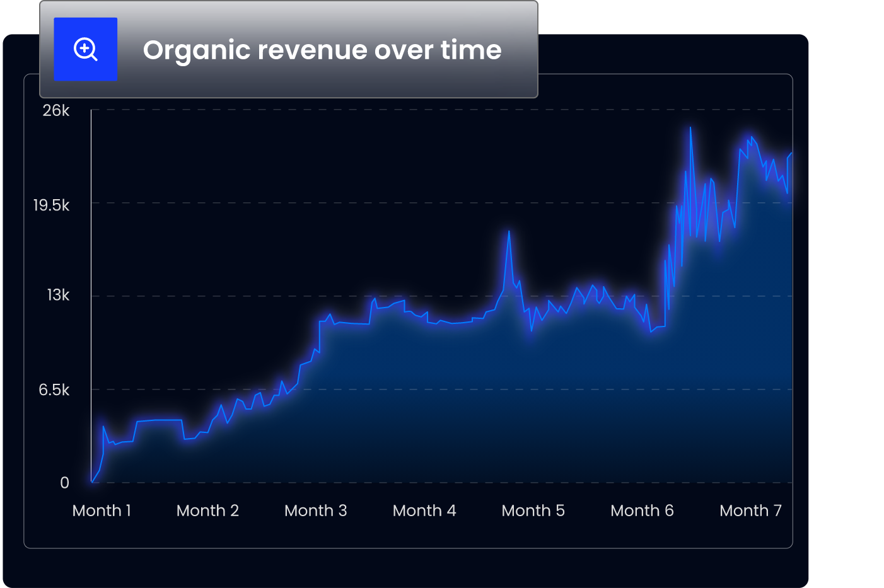884x588 pixels.
Task: Click the lowest trough just after Month 6
Action: pyautogui.click(x=651, y=331)
